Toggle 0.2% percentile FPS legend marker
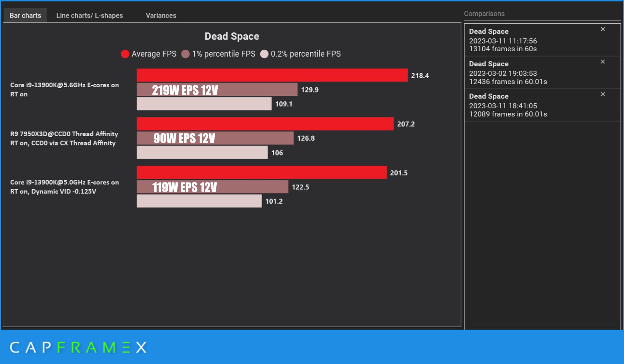 click(x=264, y=54)
